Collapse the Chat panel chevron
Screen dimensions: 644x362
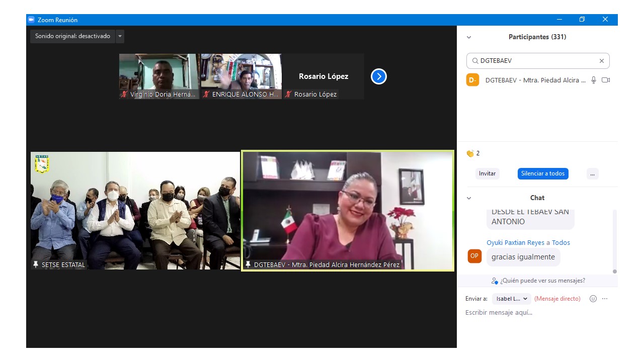click(469, 198)
